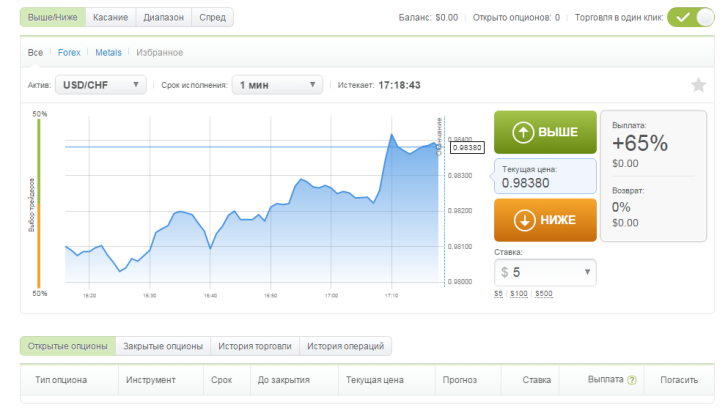Open the stake amount dropdown

(545, 272)
